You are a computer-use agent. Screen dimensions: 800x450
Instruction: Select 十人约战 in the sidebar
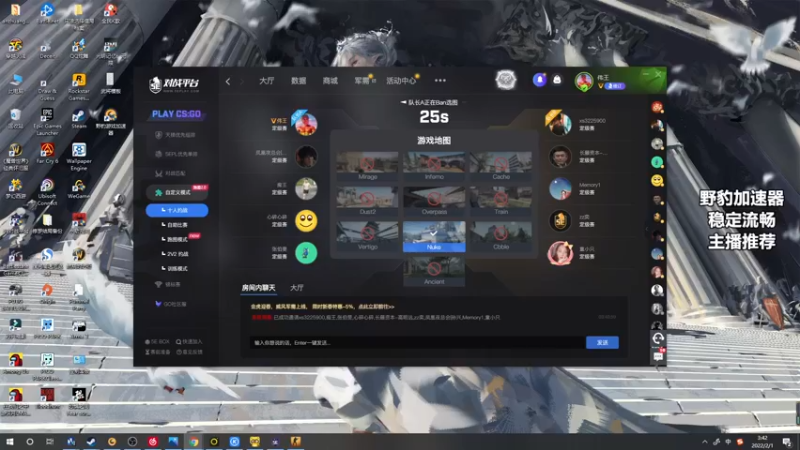(x=177, y=210)
